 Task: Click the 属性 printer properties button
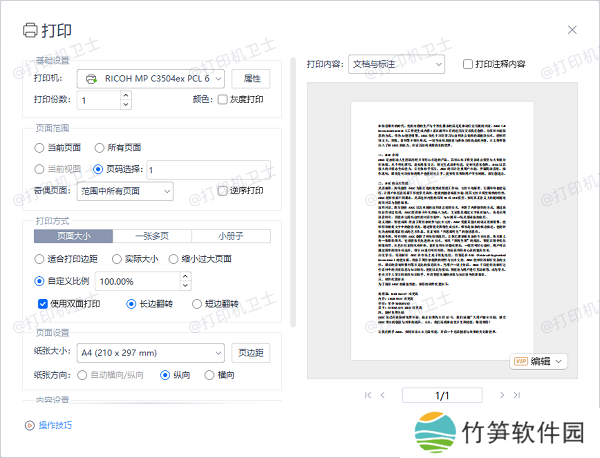click(251, 78)
